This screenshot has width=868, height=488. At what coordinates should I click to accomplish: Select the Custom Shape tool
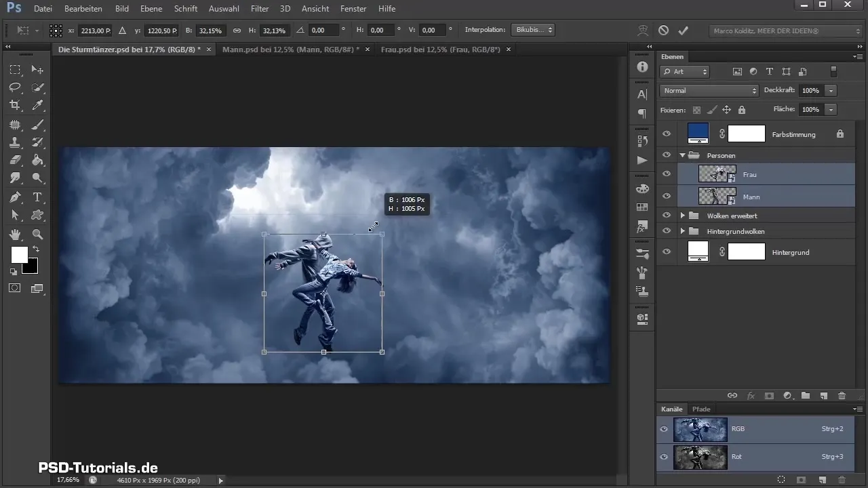click(38, 216)
